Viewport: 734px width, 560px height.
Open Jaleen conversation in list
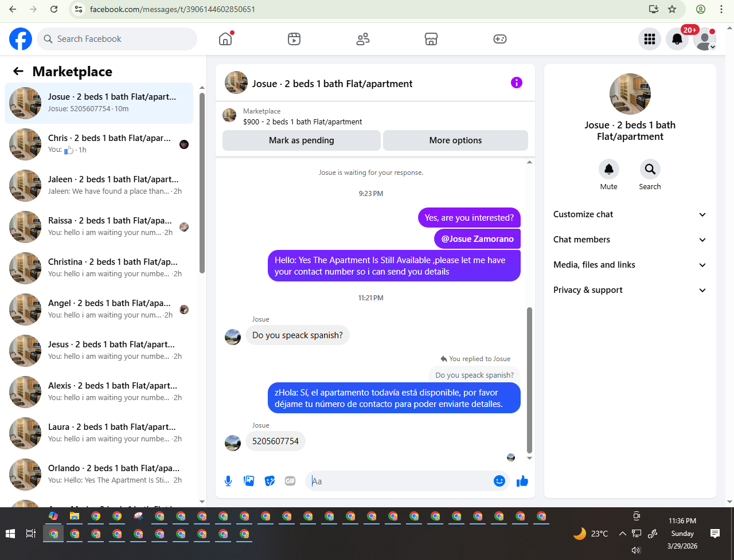click(99, 185)
